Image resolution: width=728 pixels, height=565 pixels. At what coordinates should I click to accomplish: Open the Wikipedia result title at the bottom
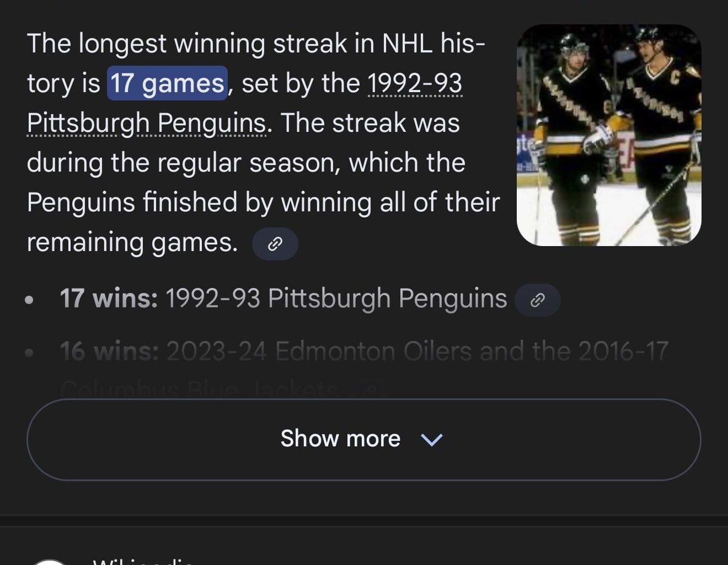(x=142, y=562)
